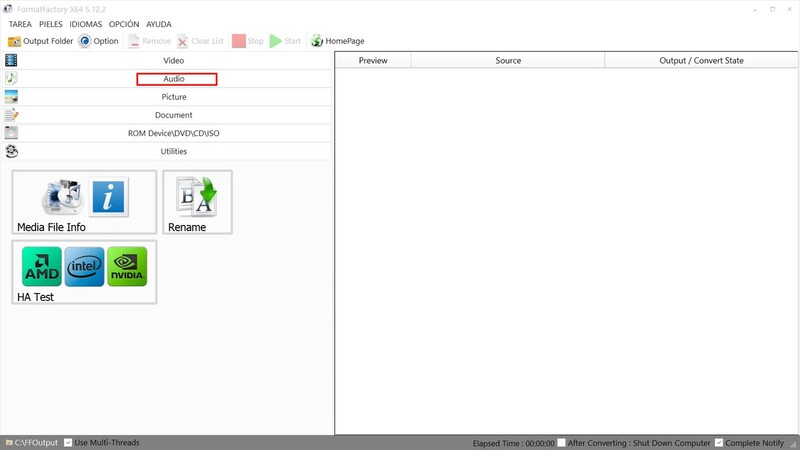Click the disc drive ROM Device icon
Screen dimensions: 800x450
point(11,133)
